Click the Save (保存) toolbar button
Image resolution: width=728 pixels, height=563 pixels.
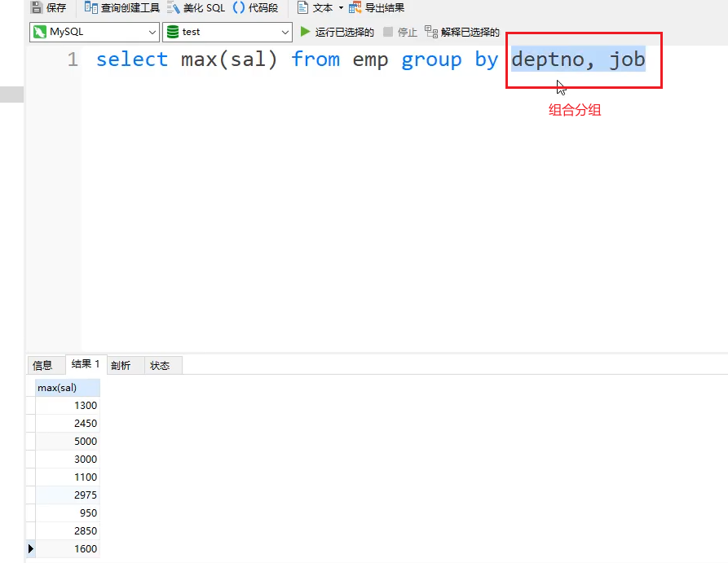click(48, 7)
